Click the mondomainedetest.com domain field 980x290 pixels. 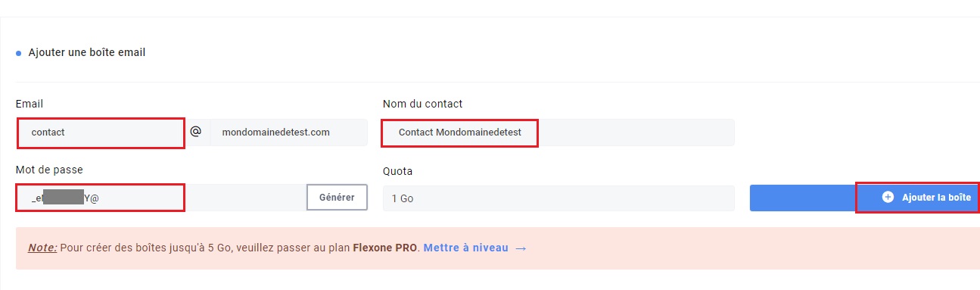(x=288, y=132)
